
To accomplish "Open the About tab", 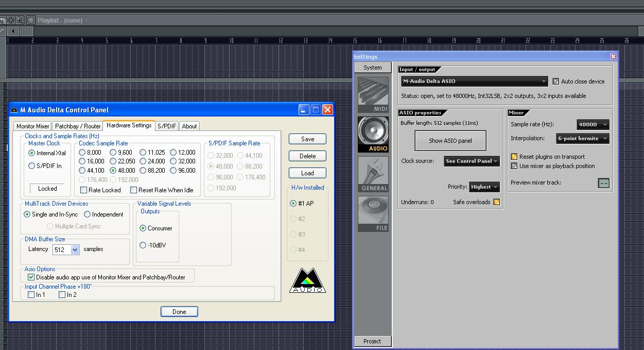I will point(189,126).
